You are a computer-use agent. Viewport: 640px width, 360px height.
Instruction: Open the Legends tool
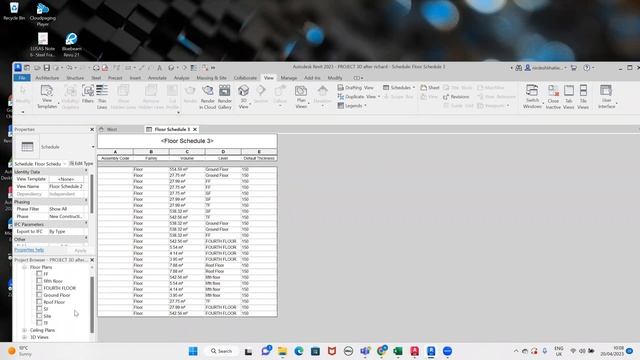point(351,106)
